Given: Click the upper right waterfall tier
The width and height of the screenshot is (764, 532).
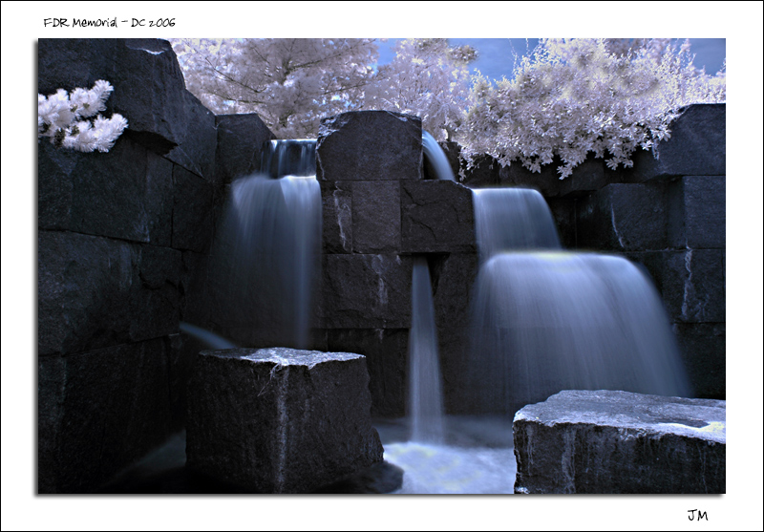Looking at the screenshot, I should (514, 218).
